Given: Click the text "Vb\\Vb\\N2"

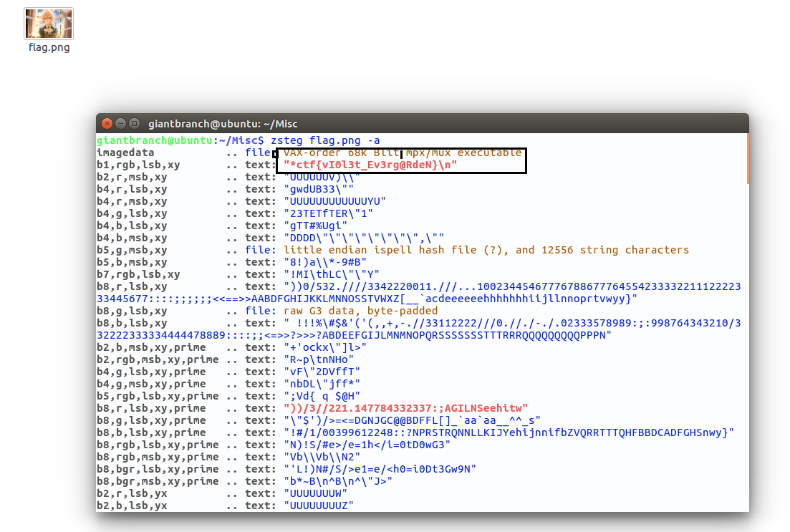Looking at the screenshot, I should (x=322, y=457).
